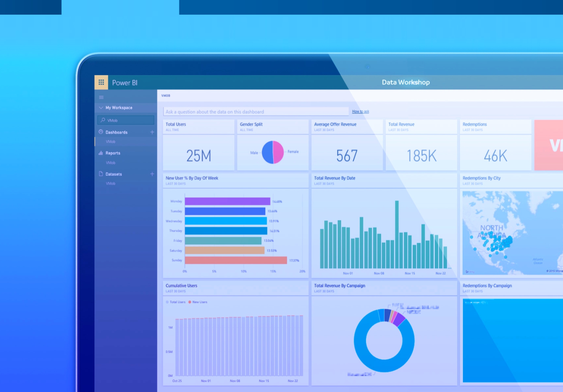
Task: Open VMob under Reports
Action: (x=111, y=163)
